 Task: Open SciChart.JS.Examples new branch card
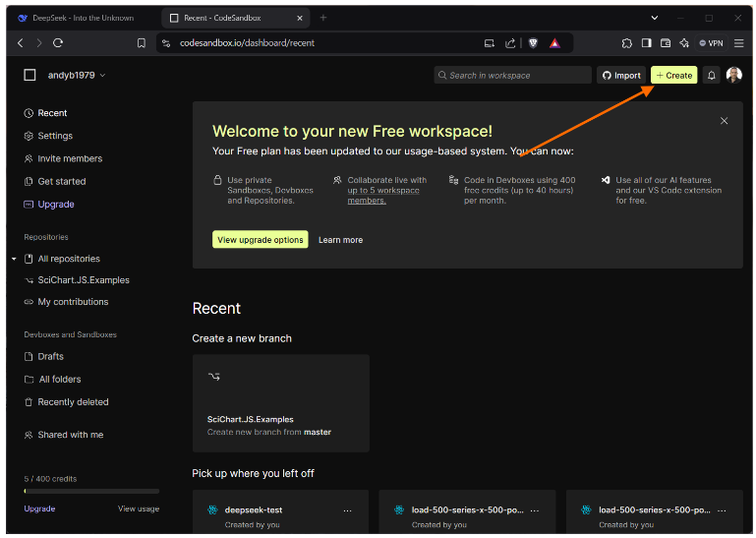coord(280,403)
